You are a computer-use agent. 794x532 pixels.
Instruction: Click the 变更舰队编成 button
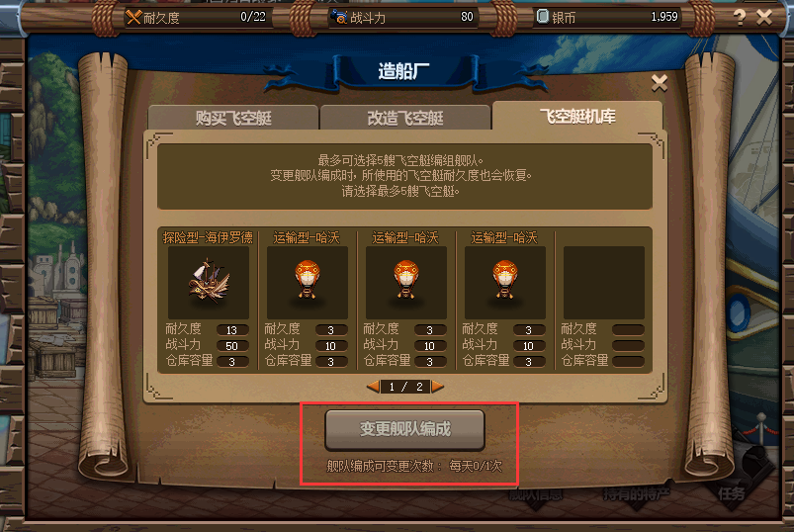(404, 430)
